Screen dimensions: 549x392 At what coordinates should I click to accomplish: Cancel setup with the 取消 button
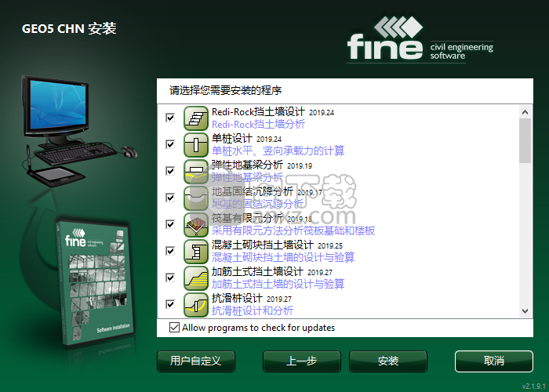click(493, 361)
